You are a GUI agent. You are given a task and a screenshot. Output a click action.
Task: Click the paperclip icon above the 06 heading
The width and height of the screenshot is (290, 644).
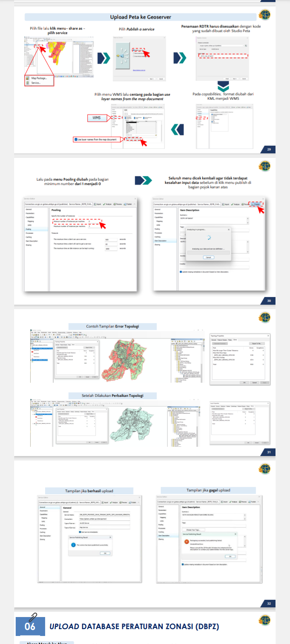[x=33, y=617]
